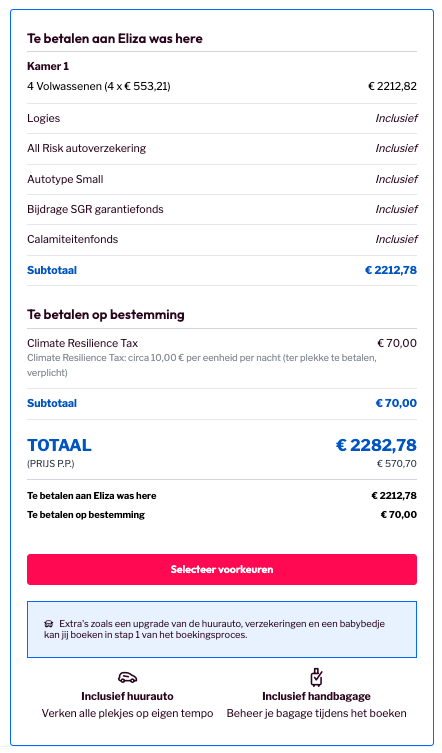Click the hand luggage suitcase icon
The image size is (442, 753).
(x=316, y=677)
